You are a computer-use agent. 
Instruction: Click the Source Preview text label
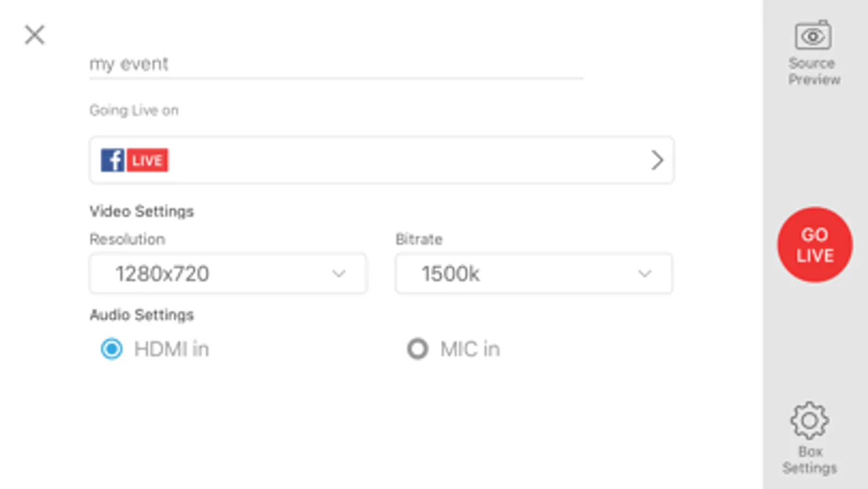(x=814, y=71)
